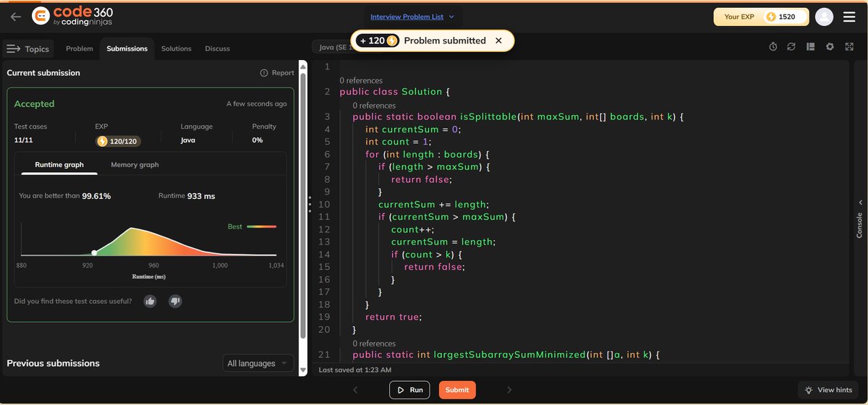This screenshot has height=405, width=868.
Task: Click the Runtime 933 ms value
Action: pyautogui.click(x=200, y=196)
